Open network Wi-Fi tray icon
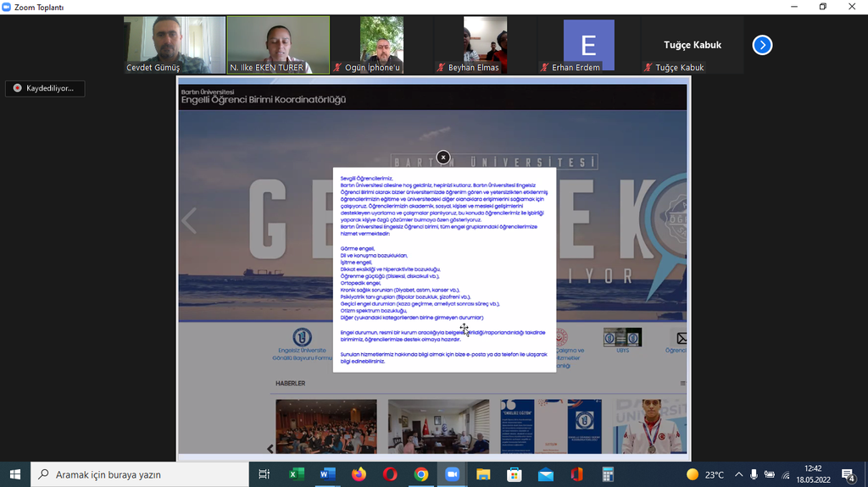 (x=786, y=474)
